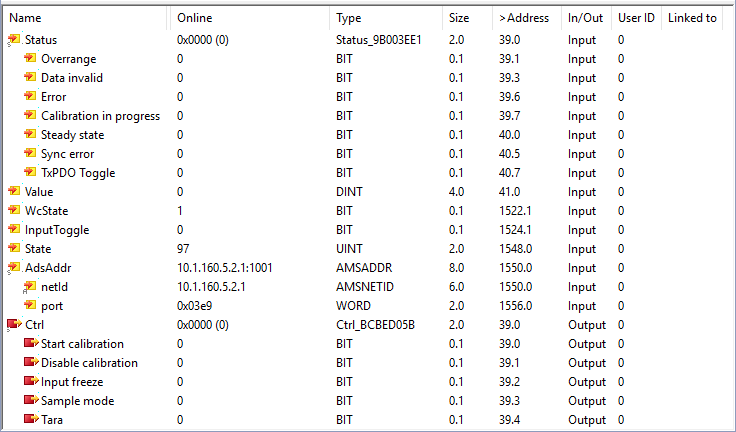This screenshot has height=432, width=736.
Task: Click the yellow icon beside Status
Action: coord(14,40)
